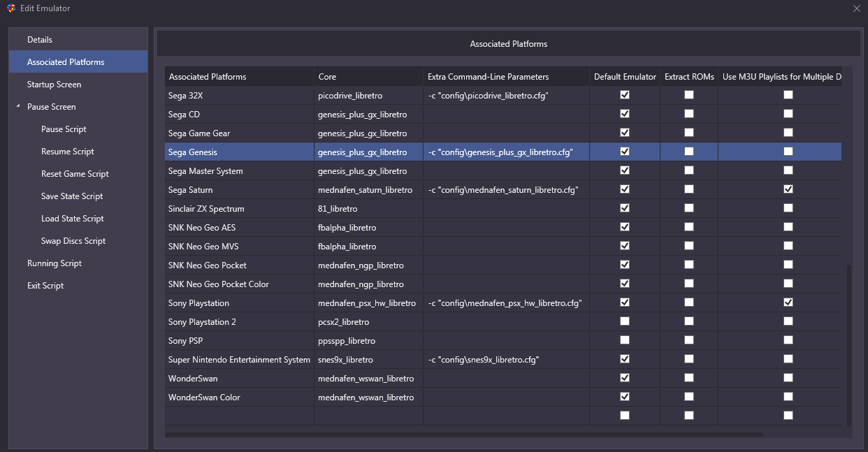Close the Edit Emulator window

(857, 8)
